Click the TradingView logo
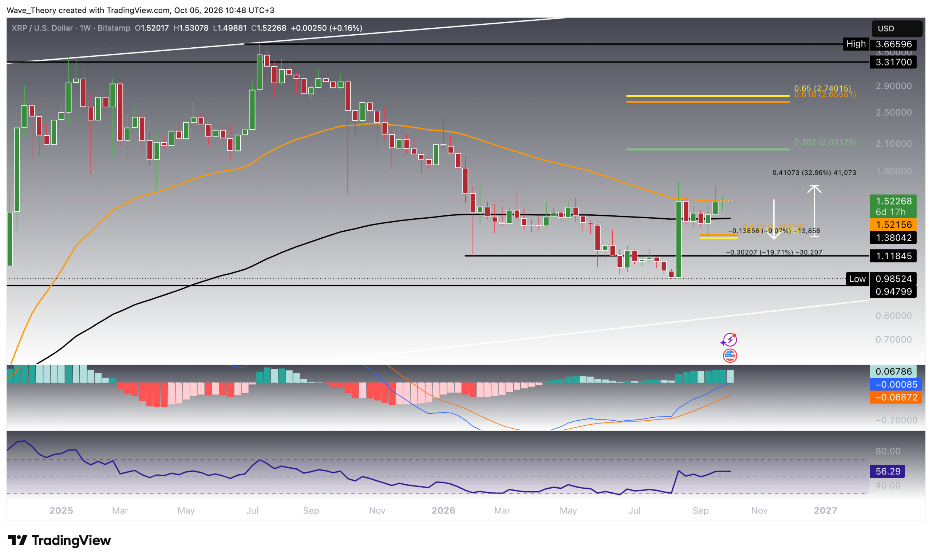This screenshot has width=932, height=560. click(59, 540)
